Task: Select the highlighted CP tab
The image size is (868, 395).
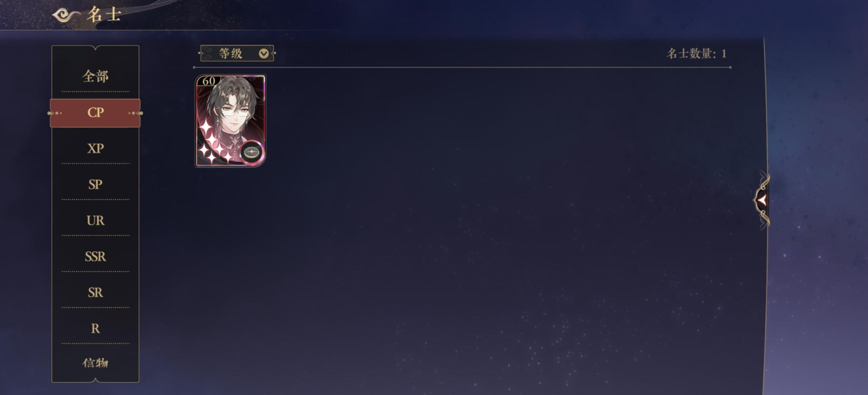Action: tap(95, 113)
